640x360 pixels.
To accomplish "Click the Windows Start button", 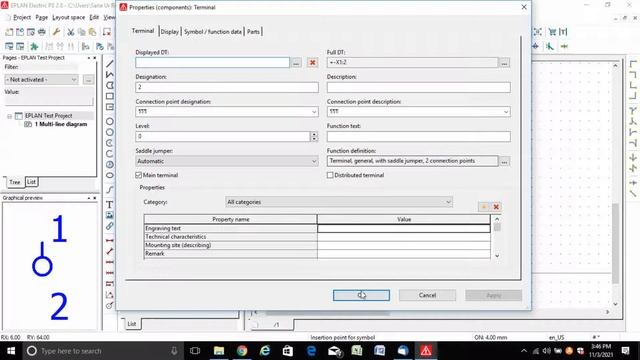I will coord(11,351).
